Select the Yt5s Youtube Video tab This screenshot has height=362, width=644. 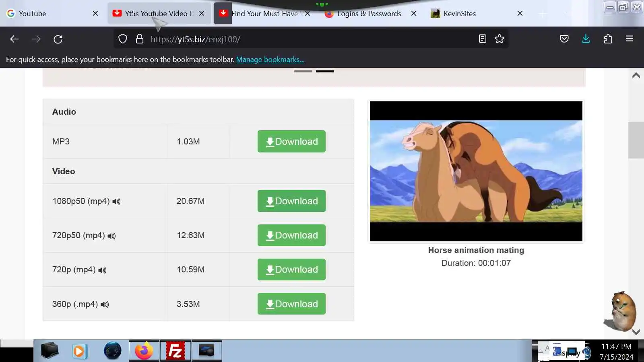coord(159,13)
